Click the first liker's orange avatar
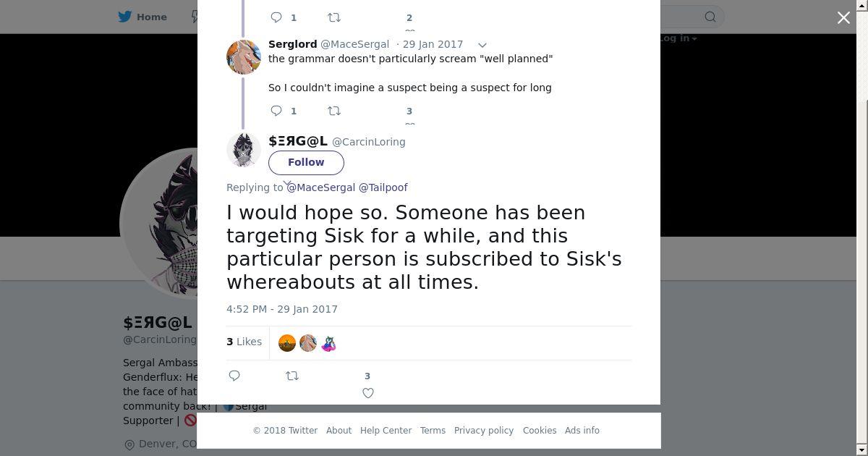Viewport: 868px width, 456px height. point(287,343)
